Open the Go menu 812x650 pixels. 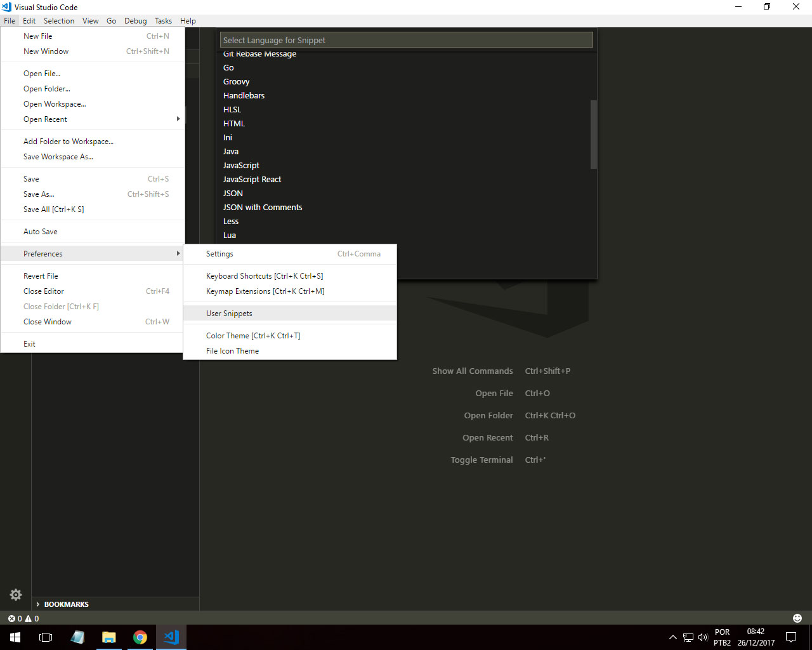pos(112,20)
